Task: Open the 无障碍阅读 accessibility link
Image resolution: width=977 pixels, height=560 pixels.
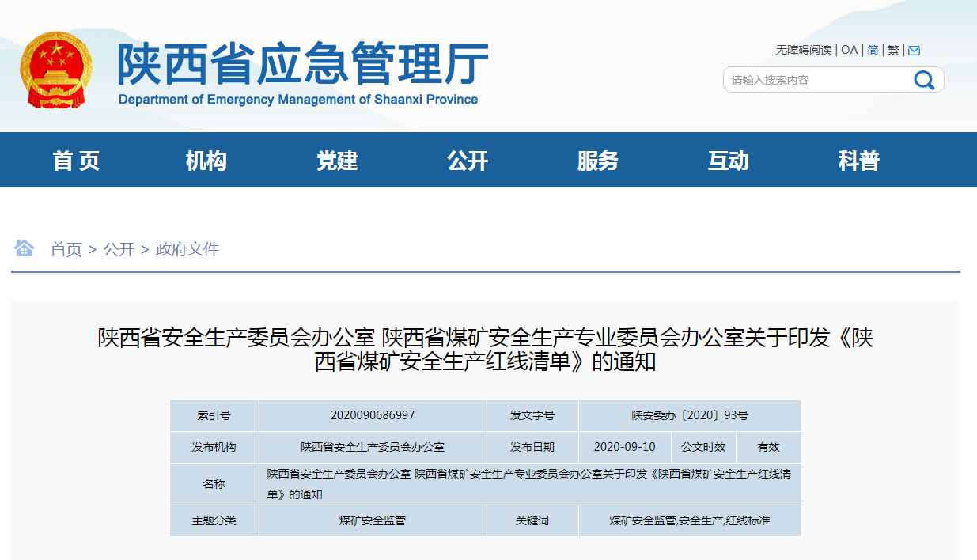Action: pyautogui.click(x=803, y=50)
